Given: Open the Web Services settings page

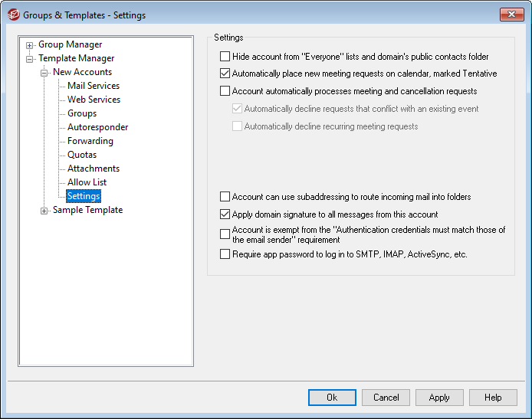Looking at the screenshot, I should pyautogui.click(x=94, y=100).
